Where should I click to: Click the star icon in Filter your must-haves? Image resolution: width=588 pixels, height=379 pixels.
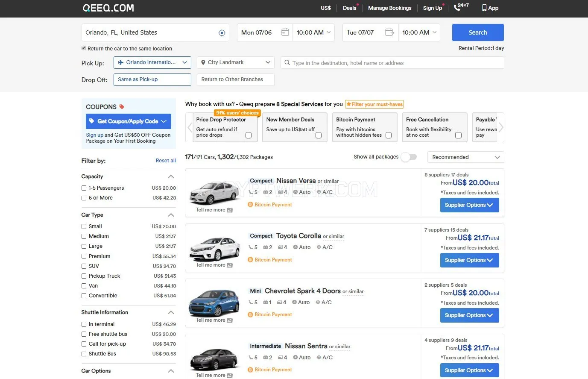click(x=348, y=104)
